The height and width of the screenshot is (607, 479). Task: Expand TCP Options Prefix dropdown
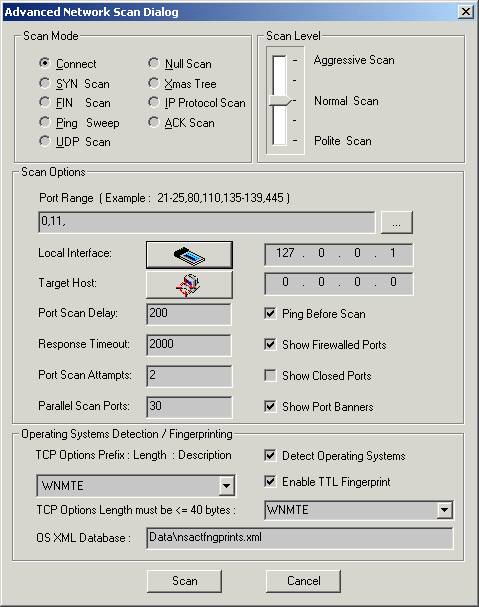226,485
